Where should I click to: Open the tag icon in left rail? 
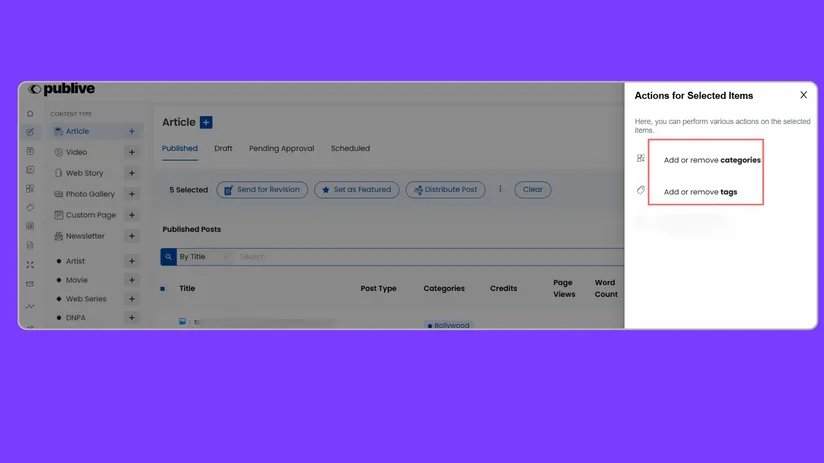coord(30,208)
